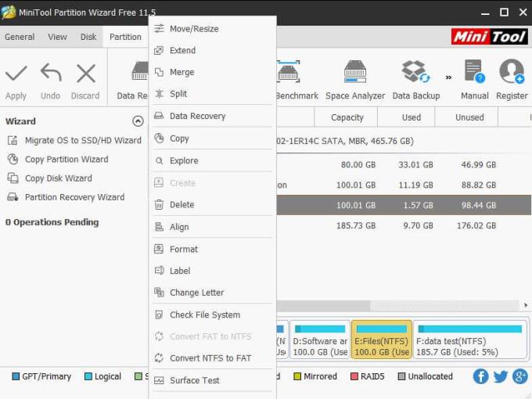Screen dimensions: 532x399
Task: Click the Discard X icon
Action: point(86,74)
